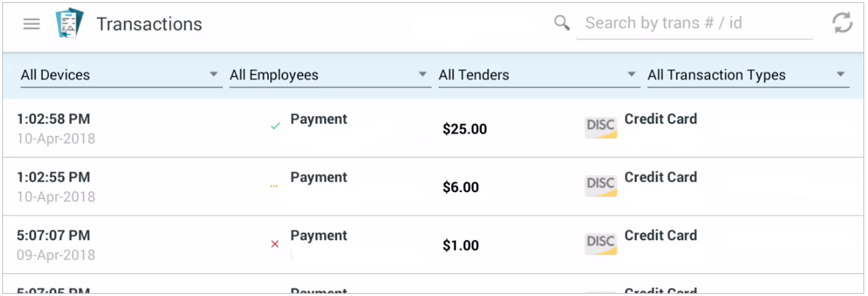Expand the All Devices dropdown
Viewport: 868px width, 296px height.
click(x=121, y=75)
